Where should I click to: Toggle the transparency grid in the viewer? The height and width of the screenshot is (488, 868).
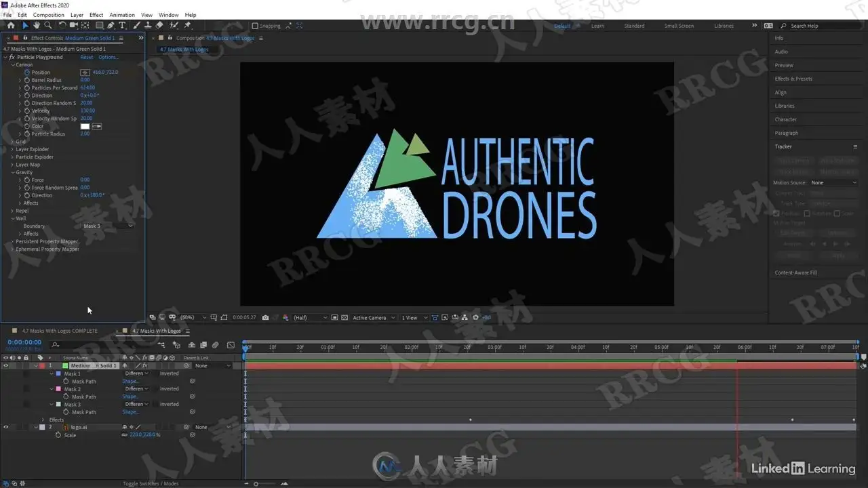point(344,317)
